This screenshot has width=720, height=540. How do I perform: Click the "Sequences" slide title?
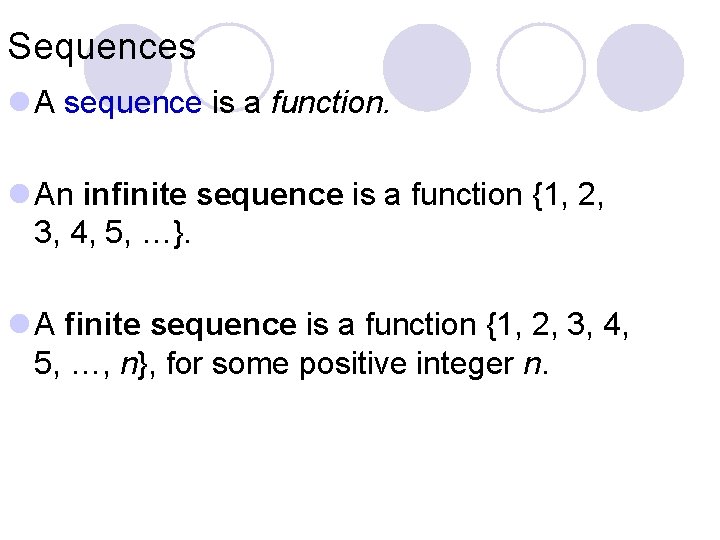point(101,46)
